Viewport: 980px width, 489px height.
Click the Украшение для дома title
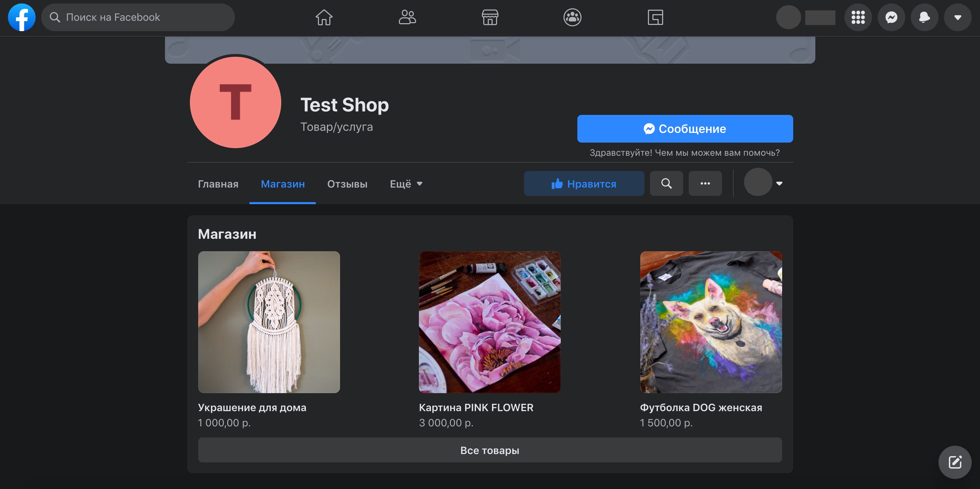point(252,407)
